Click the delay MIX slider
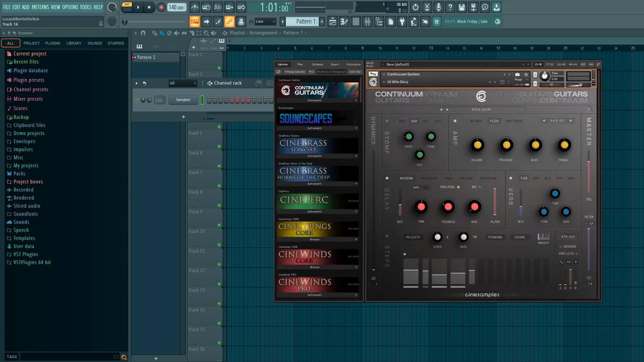Screen dimensions: 644x362 click(400, 203)
